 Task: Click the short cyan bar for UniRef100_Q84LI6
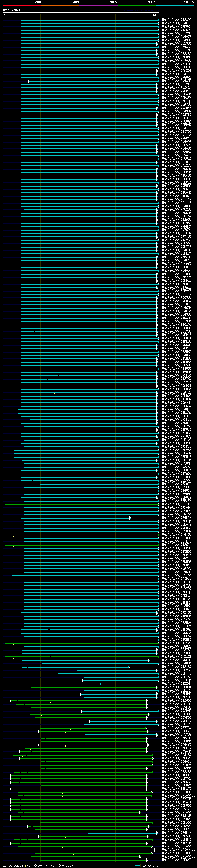click(76, 518)
